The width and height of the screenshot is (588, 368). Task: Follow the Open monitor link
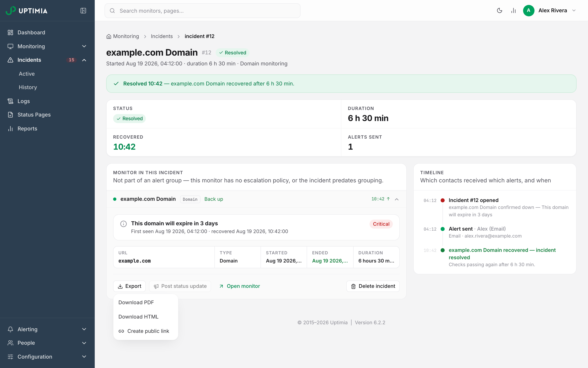click(239, 286)
